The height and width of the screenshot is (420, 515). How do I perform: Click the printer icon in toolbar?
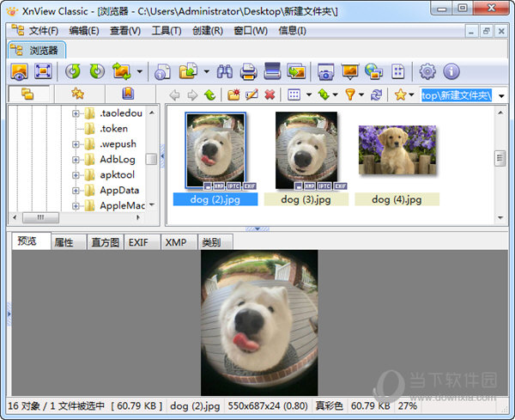(249, 71)
